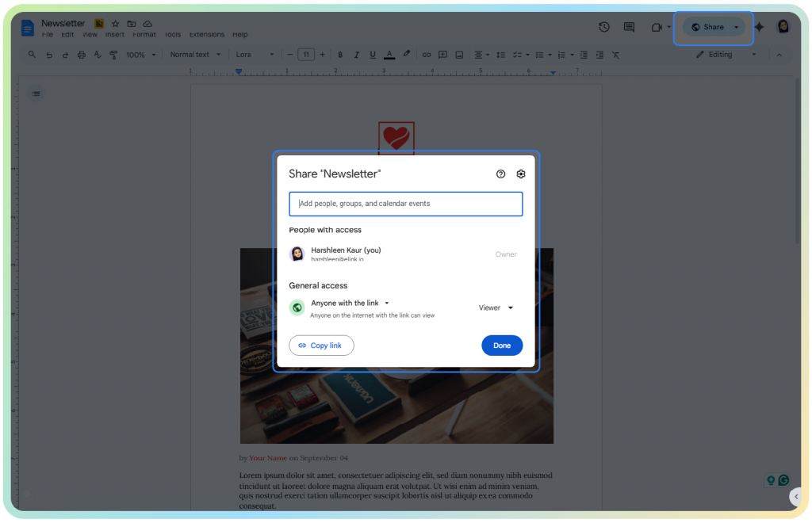Click the bulleted list icon
The image size is (812, 523).
pos(539,55)
